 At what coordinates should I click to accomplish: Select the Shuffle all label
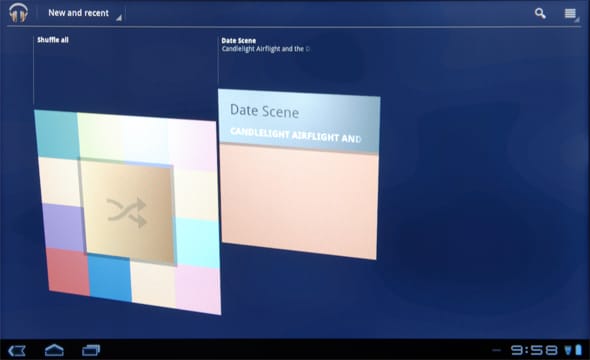pyautogui.click(x=53, y=40)
